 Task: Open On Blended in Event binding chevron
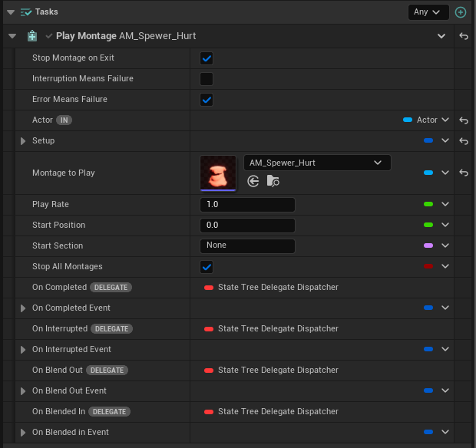coord(445,432)
